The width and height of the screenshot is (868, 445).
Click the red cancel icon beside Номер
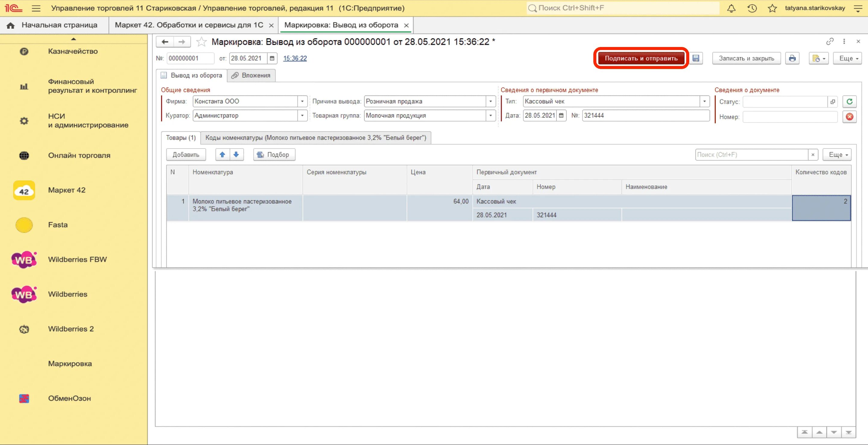(x=850, y=117)
